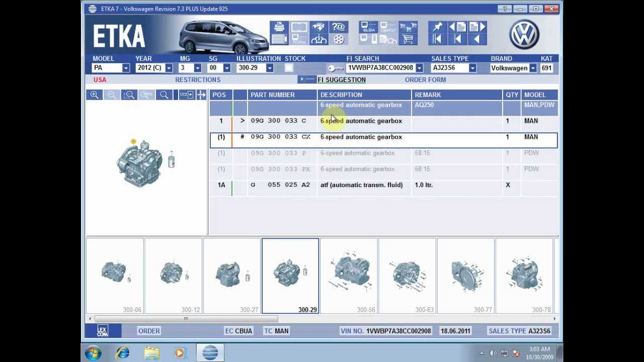644x362 pixels.
Task: Open Internet Explorer from the taskbar
Action: tap(122, 353)
